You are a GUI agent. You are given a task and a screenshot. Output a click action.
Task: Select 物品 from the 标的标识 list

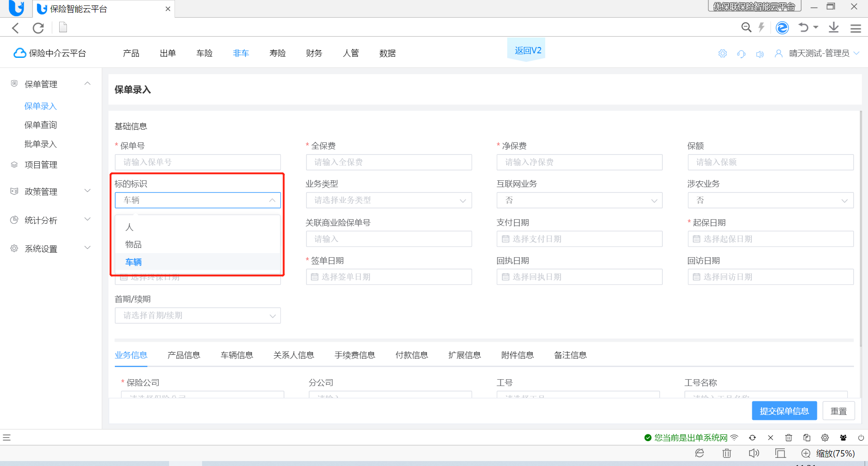[198, 245]
